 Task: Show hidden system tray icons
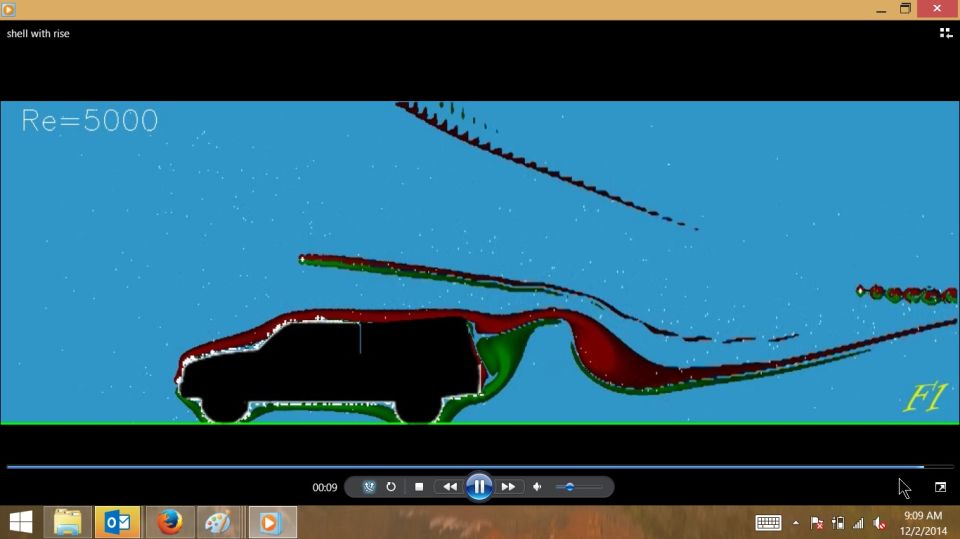tap(795, 522)
